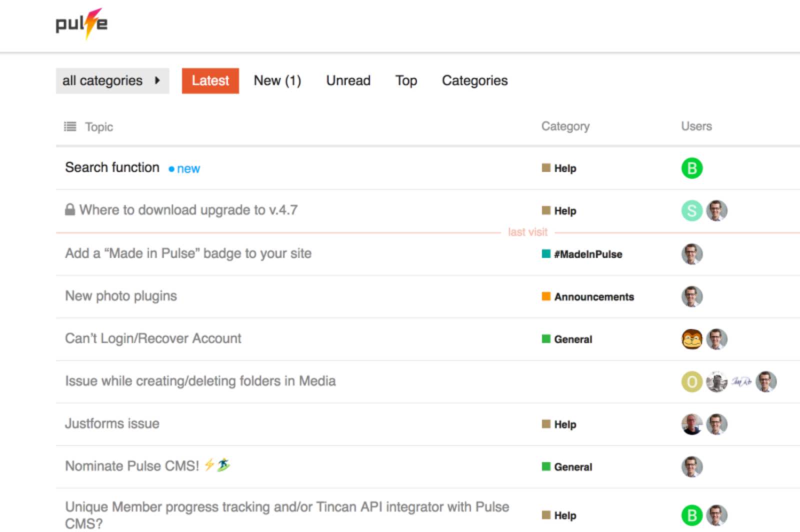
Task: Open the Justforms issue topic
Action: (x=112, y=423)
